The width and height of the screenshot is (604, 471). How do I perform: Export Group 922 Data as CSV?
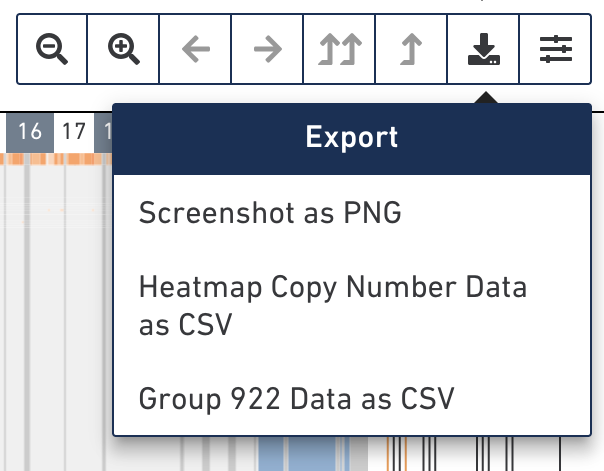click(296, 400)
